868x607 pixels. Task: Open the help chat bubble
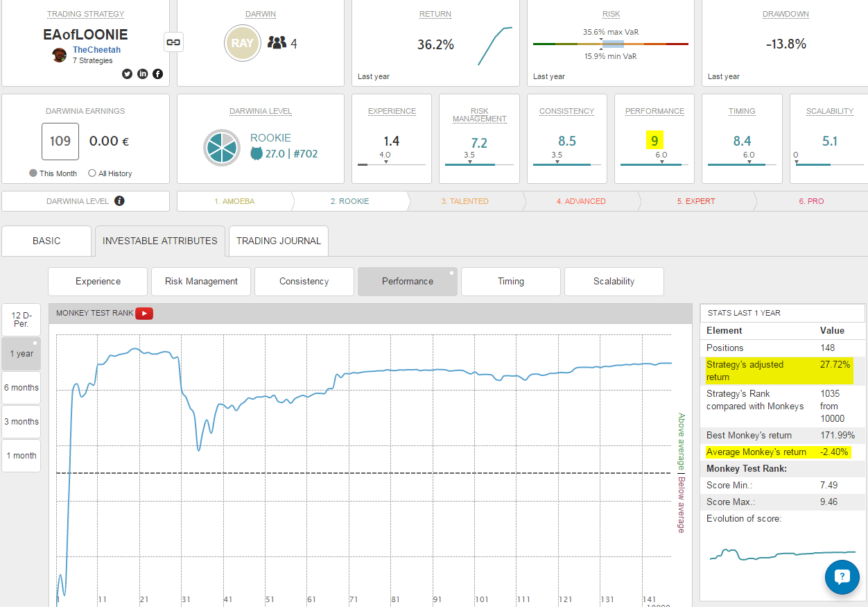point(842,577)
